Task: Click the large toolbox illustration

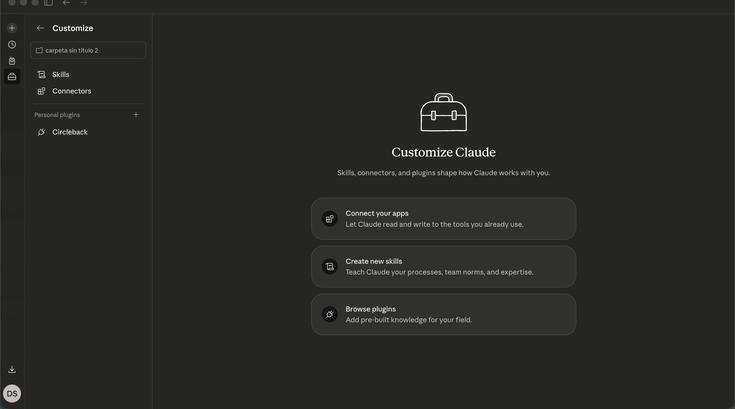Action: coord(443,112)
